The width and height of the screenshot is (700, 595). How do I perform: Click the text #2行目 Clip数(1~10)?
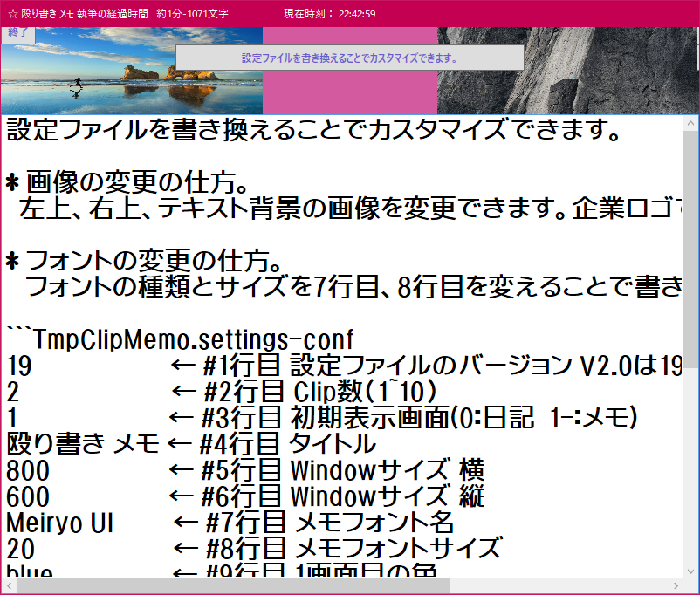[x=320, y=392]
